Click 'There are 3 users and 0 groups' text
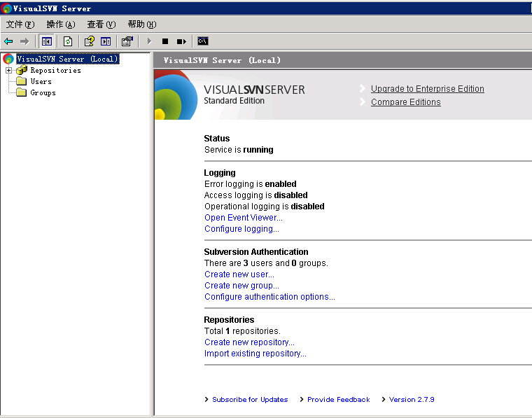The height and width of the screenshot is (418, 532). tap(266, 263)
